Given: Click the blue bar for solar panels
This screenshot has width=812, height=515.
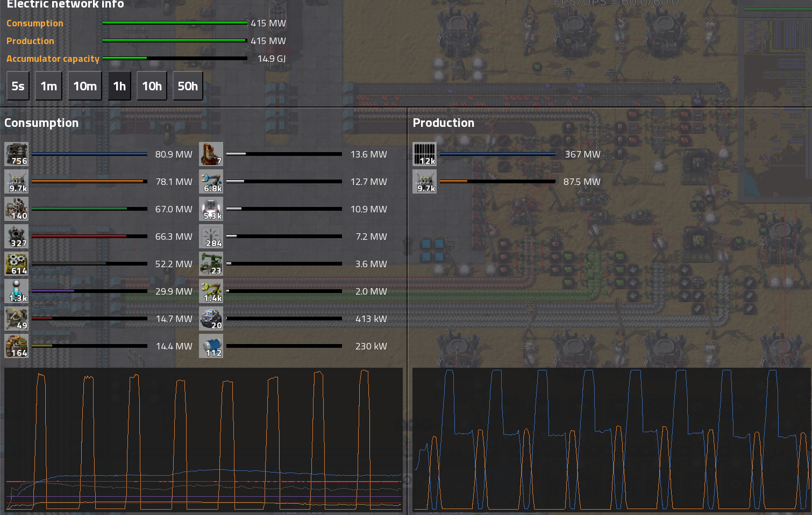Looking at the screenshot, I should (x=497, y=154).
